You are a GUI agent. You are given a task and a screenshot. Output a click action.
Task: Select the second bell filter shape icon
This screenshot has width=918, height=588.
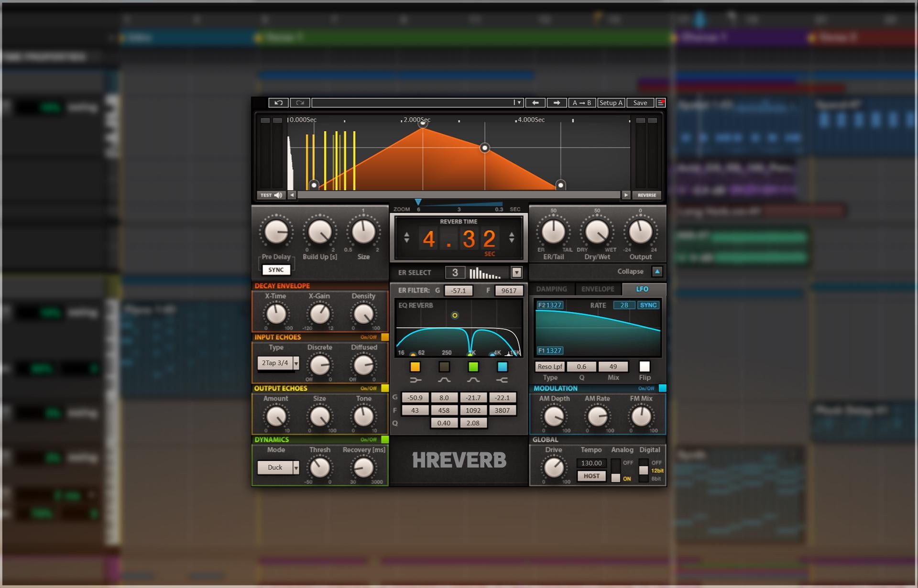(473, 380)
